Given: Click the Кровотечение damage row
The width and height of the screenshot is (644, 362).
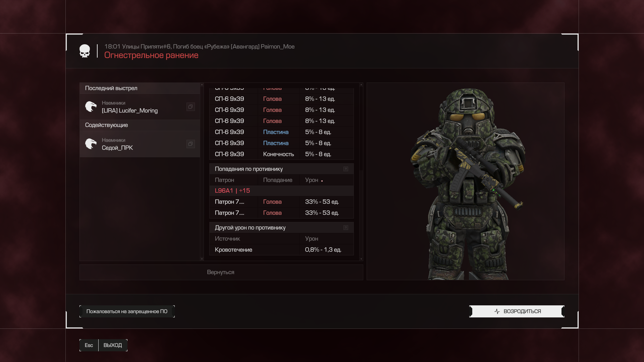Looking at the screenshot, I should (x=281, y=250).
